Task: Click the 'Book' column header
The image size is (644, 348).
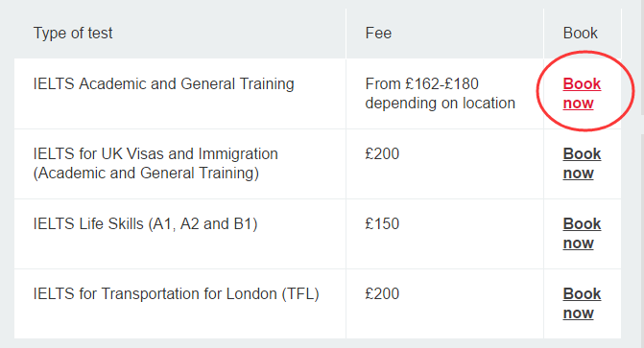Action: [x=580, y=33]
